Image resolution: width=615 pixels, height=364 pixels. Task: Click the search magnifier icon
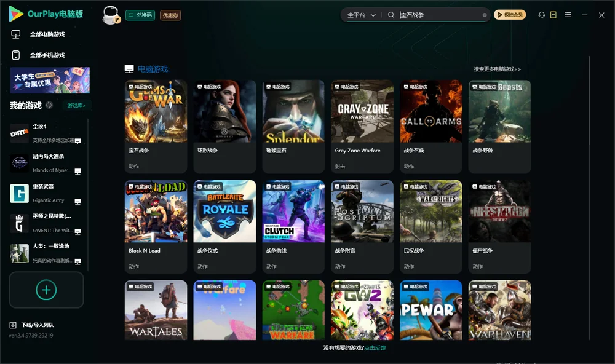(x=391, y=15)
